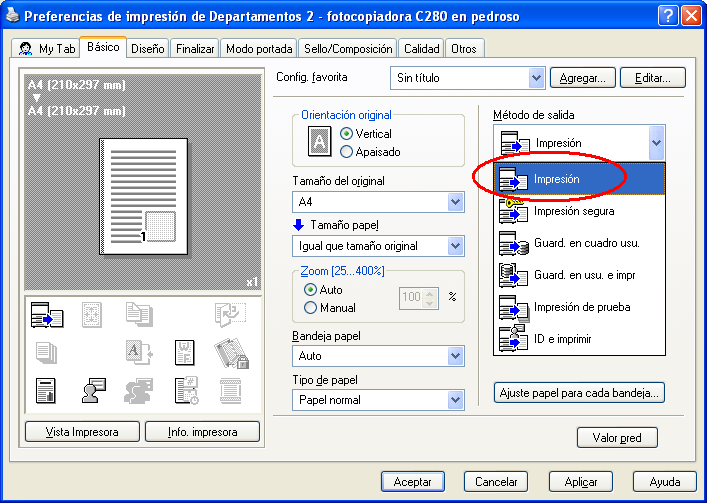707x503 pixels.
Task: Select Impresión in the output method list
Action: pyautogui.click(x=579, y=179)
